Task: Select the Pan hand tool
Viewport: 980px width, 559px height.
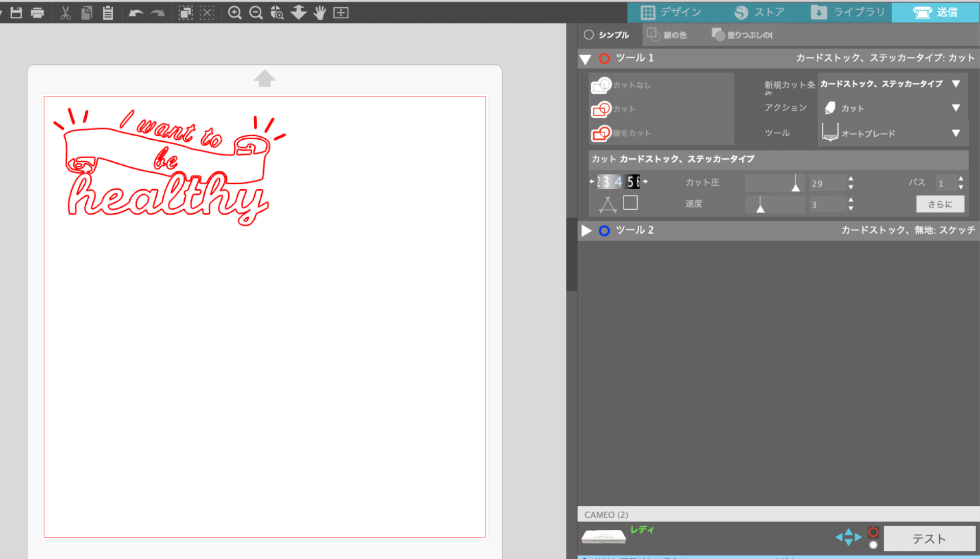Action: 320,13
